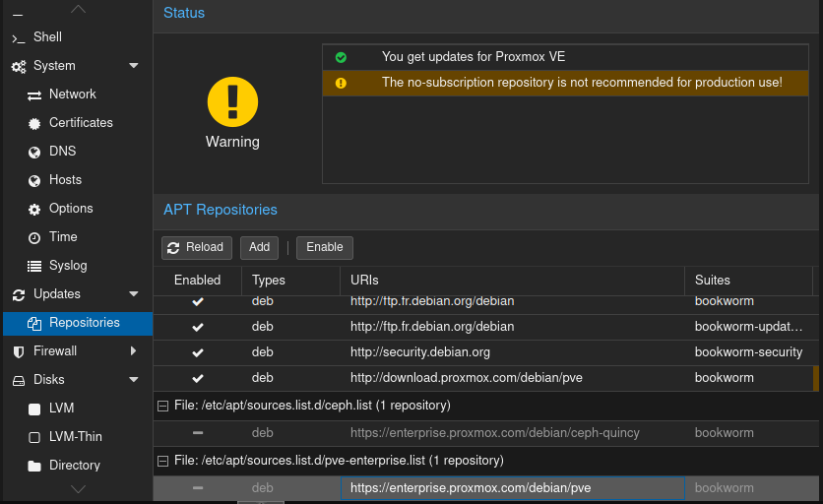Click the Disks drive icon

(x=19, y=381)
